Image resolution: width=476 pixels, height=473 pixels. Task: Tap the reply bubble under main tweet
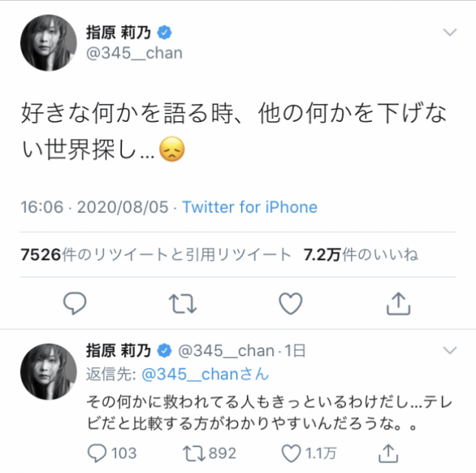point(75,303)
